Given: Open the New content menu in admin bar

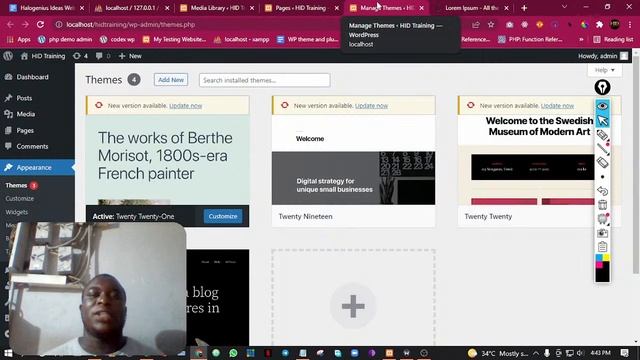Looking at the screenshot, I should coord(130,56).
